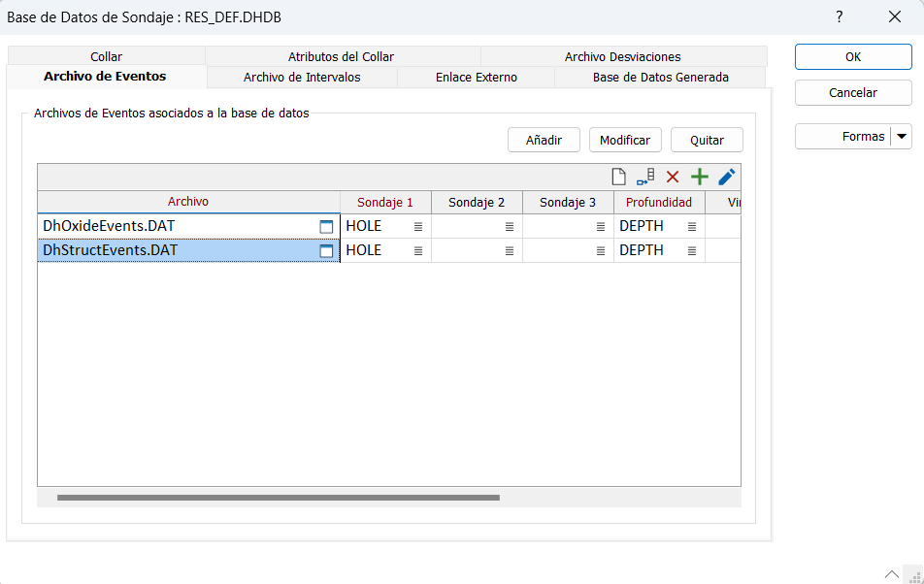Click the Quitar button

tap(707, 140)
